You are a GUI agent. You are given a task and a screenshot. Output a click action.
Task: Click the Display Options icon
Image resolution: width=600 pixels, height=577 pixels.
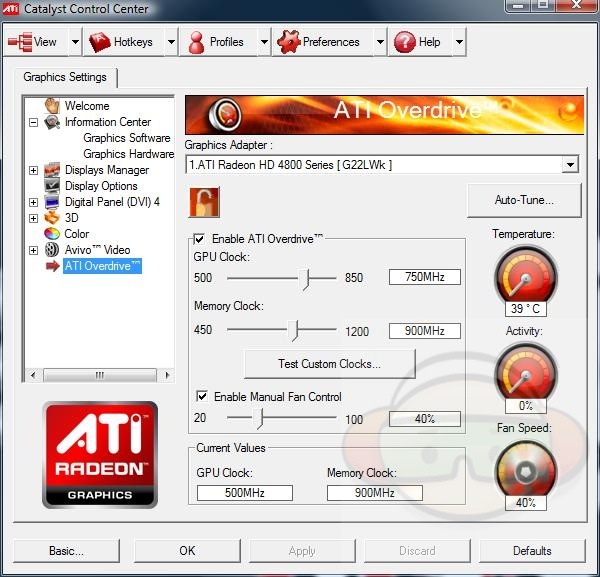coord(53,186)
